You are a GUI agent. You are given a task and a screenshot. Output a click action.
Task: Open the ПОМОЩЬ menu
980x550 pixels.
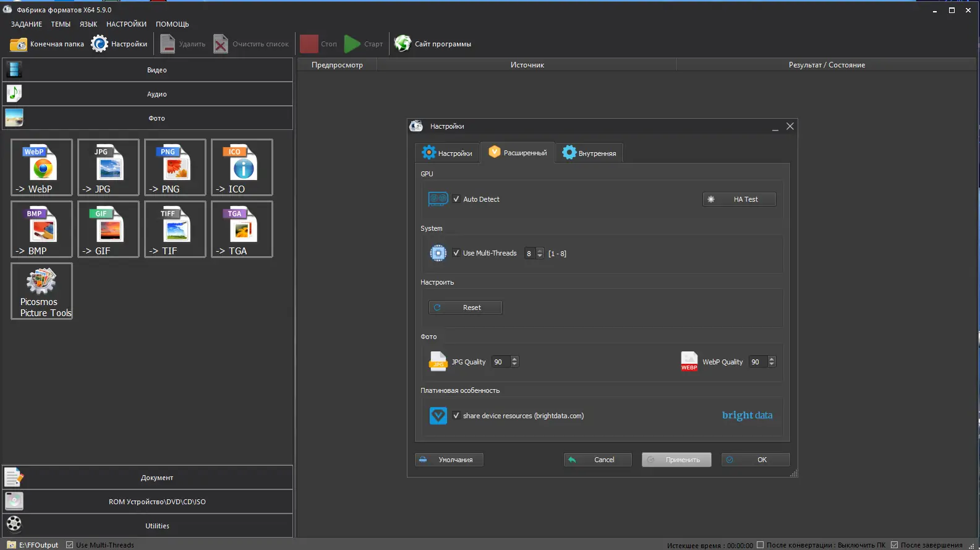(x=173, y=24)
